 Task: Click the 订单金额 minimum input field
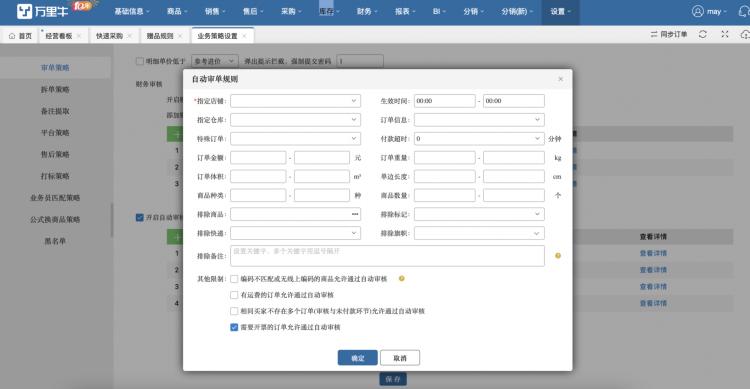pyautogui.click(x=258, y=157)
